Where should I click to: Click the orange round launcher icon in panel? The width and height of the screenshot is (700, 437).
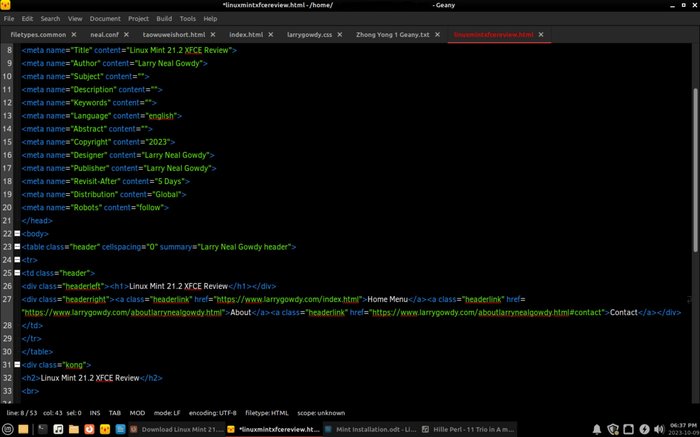click(89, 429)
